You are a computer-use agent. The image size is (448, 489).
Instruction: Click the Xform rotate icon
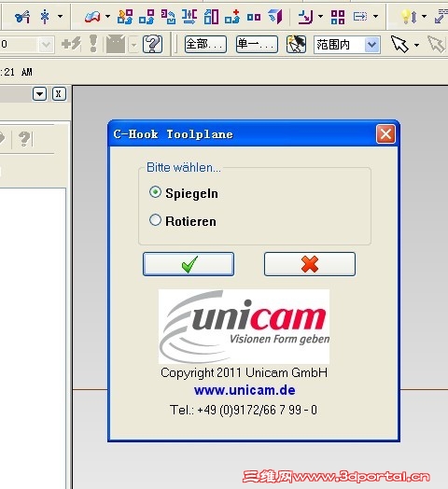coord(168,16)
